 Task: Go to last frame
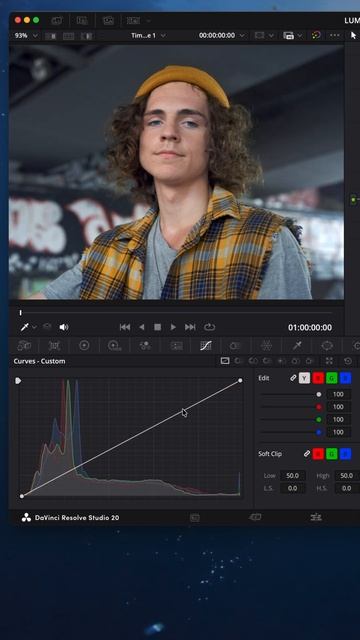[190, 327]
